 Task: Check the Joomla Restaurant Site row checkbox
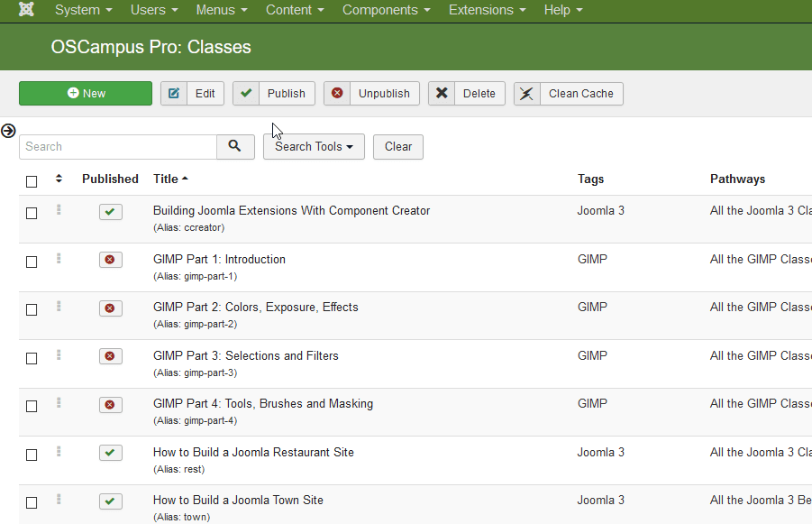pos(32,455)
